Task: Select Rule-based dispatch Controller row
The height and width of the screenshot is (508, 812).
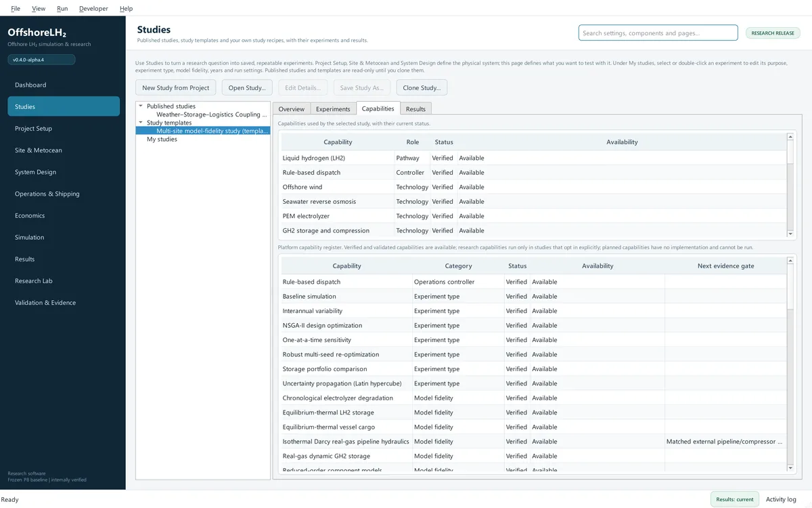Action: [534, 172]
